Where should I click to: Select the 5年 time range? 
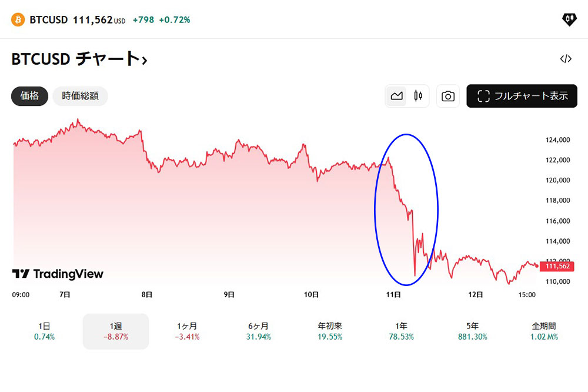(x=473, y=331)
